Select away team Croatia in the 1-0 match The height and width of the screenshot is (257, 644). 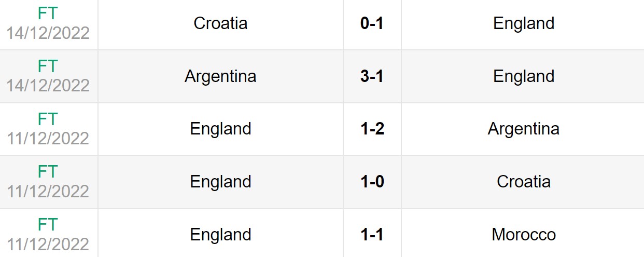(x=524, y=182)
